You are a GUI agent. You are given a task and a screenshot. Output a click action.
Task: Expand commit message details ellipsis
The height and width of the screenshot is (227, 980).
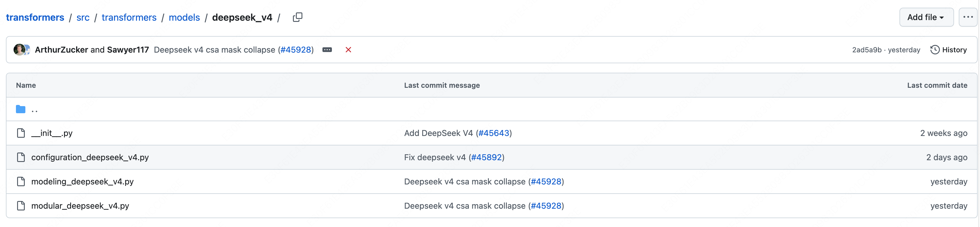(x=327, y=50)
